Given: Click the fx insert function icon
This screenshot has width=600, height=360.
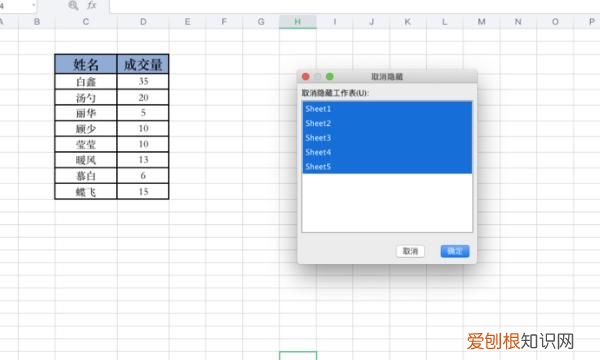Looking at the screenshot, I should click(91, 5).
